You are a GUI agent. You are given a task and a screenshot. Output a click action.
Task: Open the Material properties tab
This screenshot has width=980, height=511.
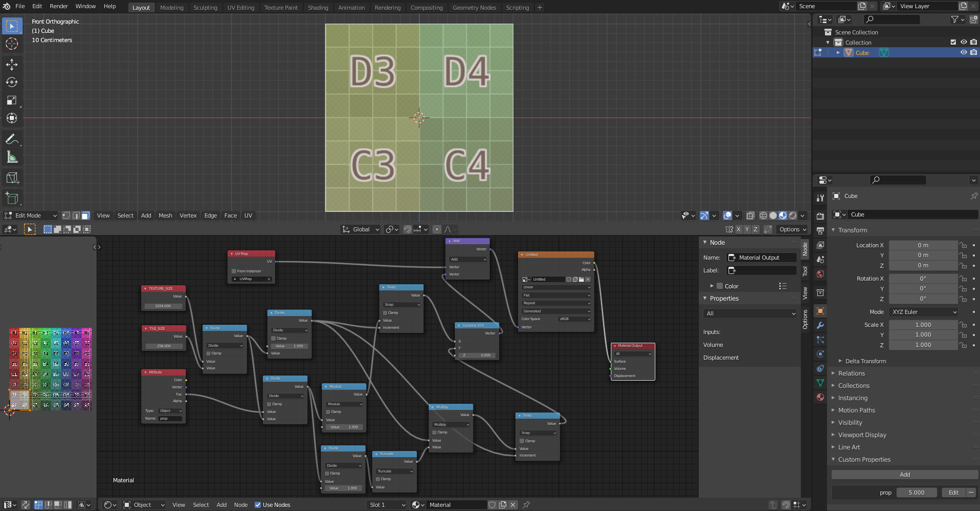point(820,397)
